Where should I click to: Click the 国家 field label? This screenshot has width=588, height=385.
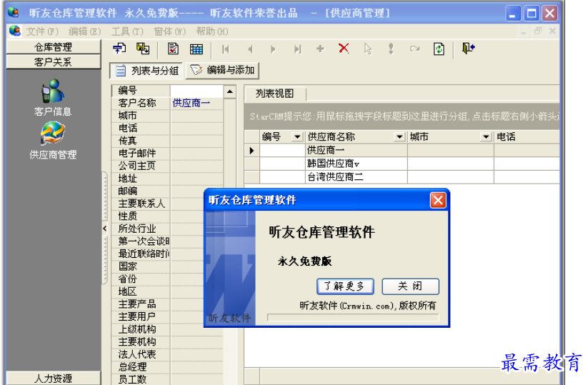(x=127, y=266)
